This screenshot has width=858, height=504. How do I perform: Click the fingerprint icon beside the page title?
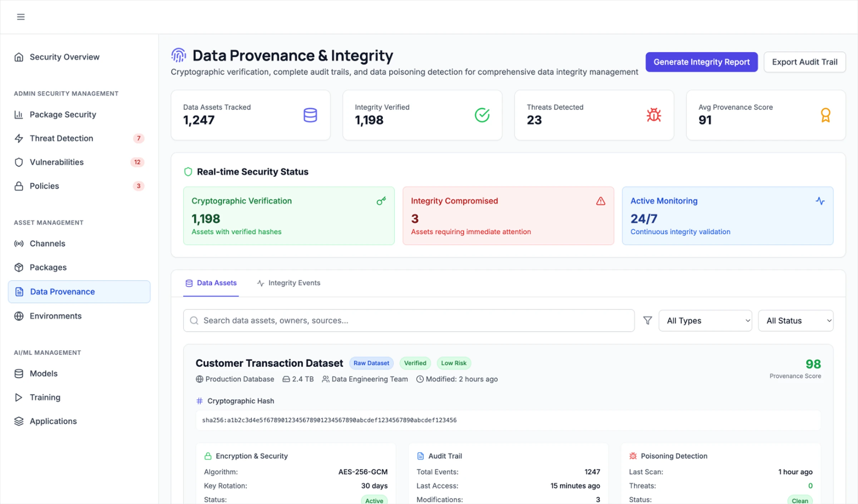178,55
